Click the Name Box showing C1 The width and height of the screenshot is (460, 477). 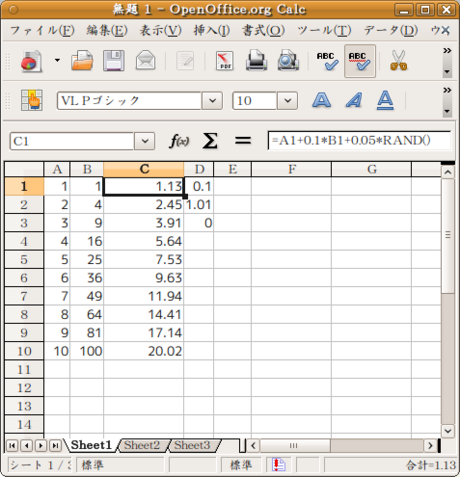72,141
